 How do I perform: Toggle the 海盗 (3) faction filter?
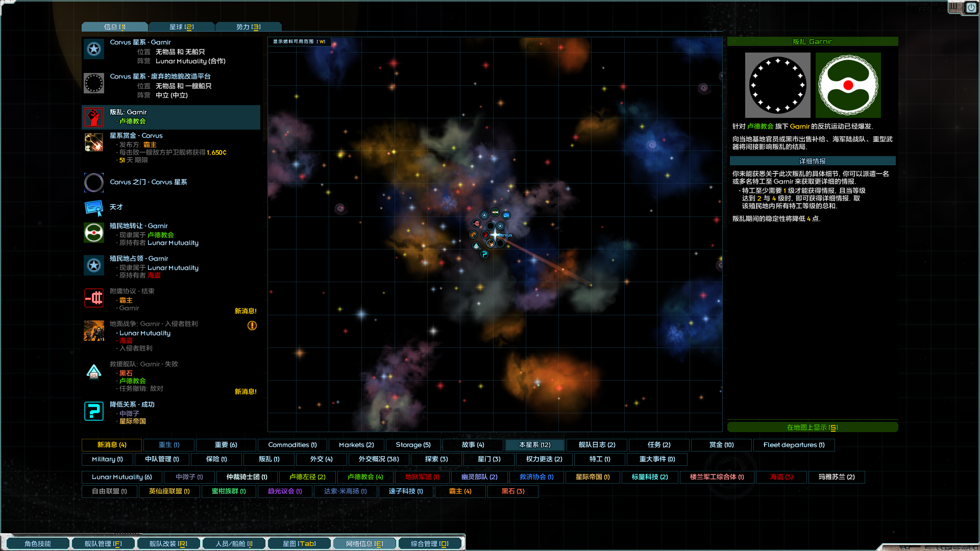[781, 477]
